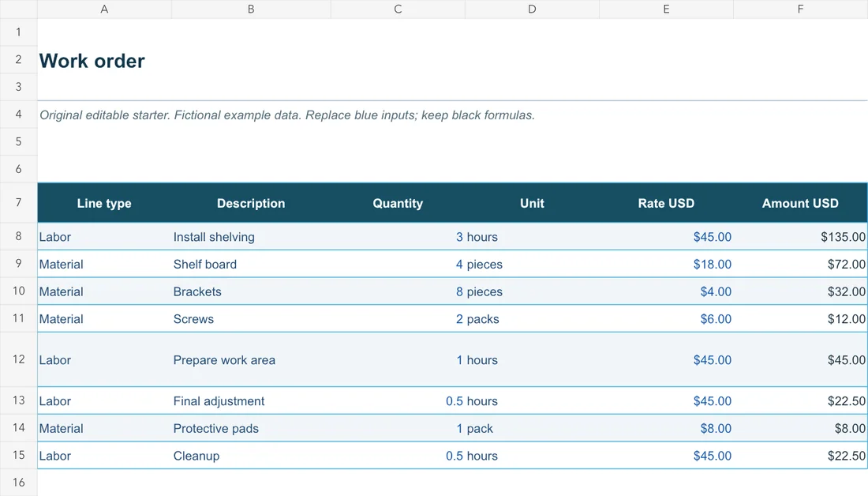Image resolution: width=868 pixels, height=496 pixels.
Task: Click the 'Rate USD' header cell
Action: (666, 203)
